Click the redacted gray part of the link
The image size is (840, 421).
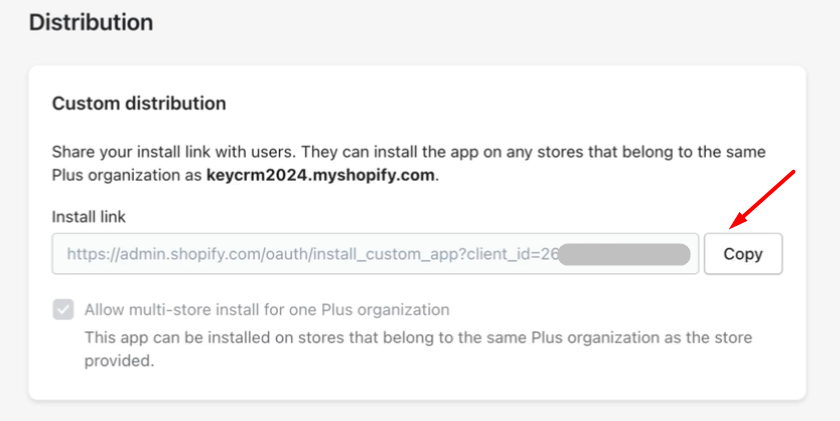(624, 254)
